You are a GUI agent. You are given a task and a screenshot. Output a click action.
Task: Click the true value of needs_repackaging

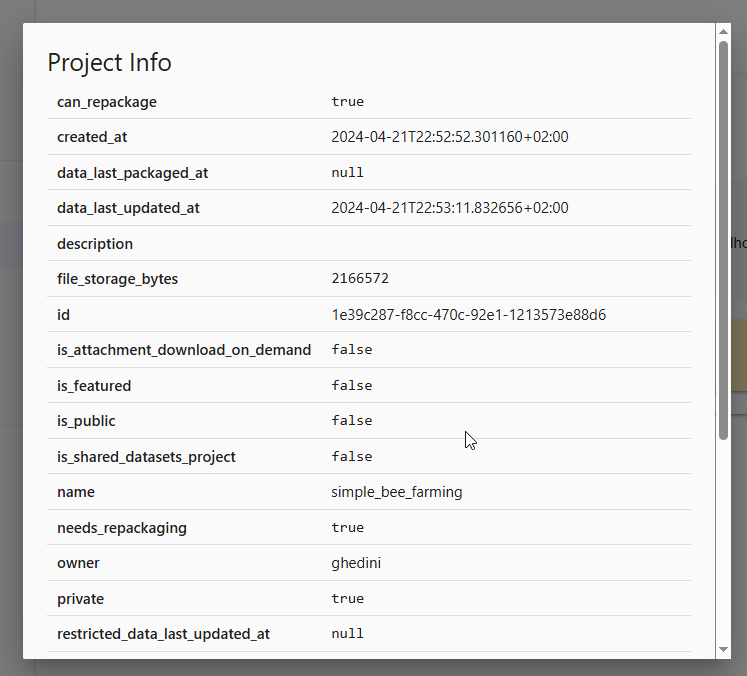(348, 527)
